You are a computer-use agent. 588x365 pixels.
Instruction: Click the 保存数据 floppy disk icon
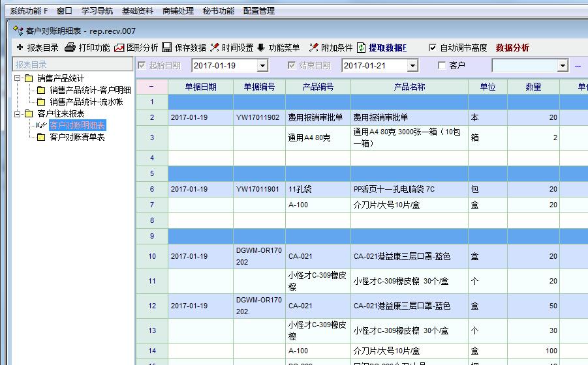167,48
